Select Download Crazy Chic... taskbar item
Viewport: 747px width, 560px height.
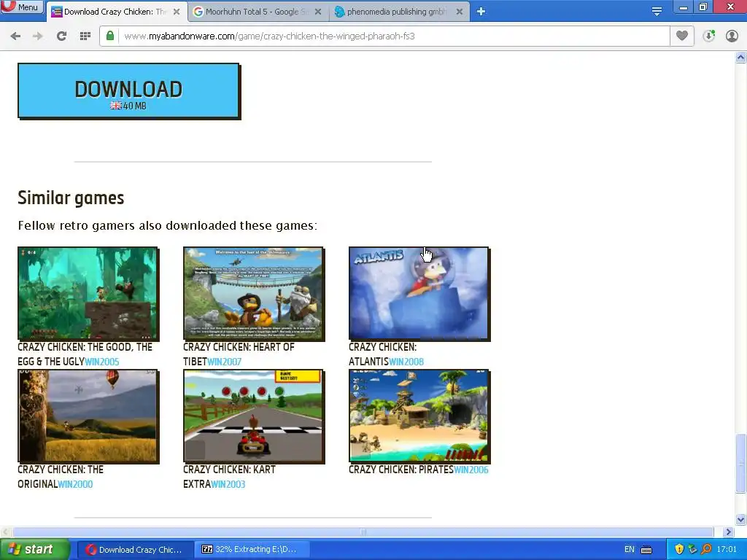click(134, 550)
